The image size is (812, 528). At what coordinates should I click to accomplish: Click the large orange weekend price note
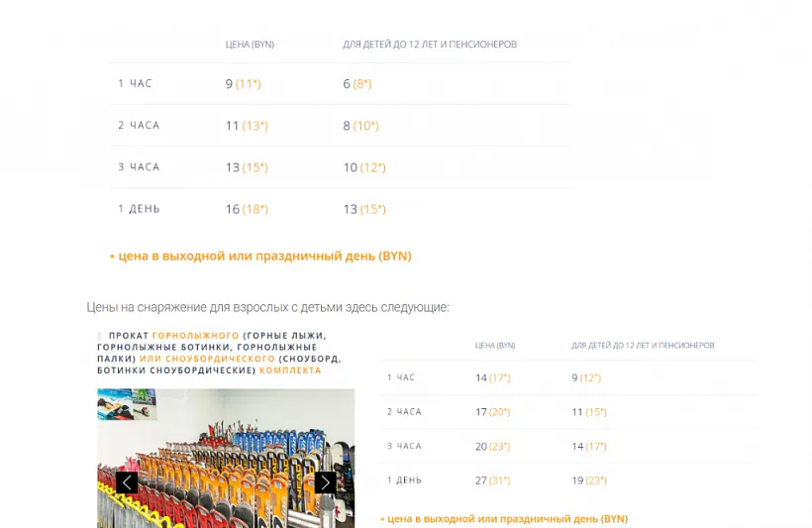pyautogui.click(x=260, y=256)
